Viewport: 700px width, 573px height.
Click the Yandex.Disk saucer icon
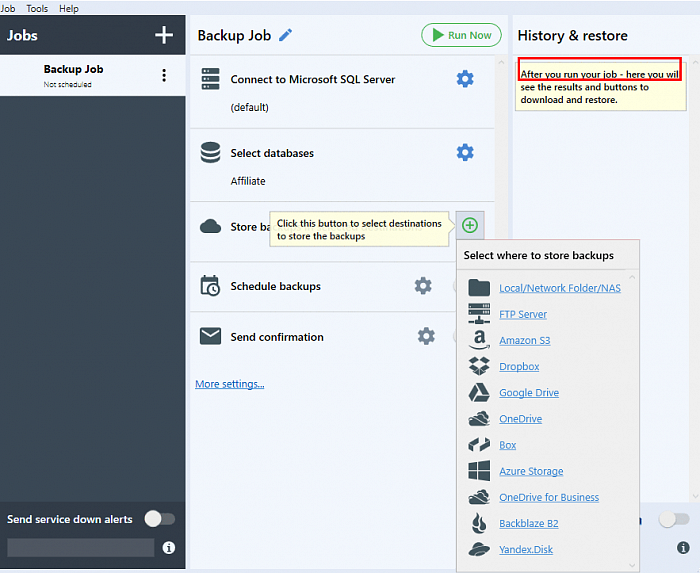[x=479, y=549]
